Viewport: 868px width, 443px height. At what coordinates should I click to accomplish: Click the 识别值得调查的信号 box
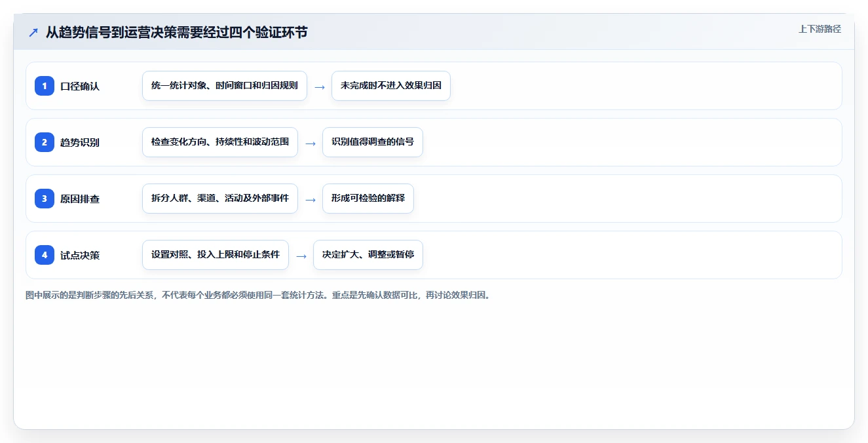373,142
